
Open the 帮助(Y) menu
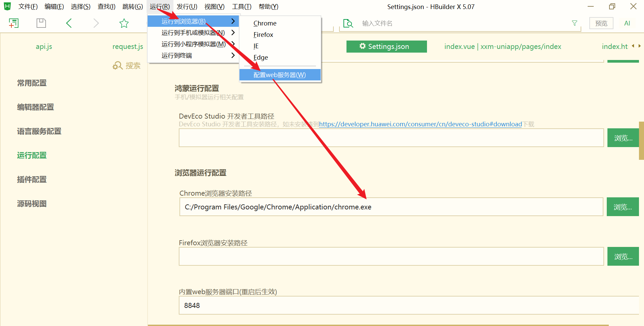click(x=269, y=7)
